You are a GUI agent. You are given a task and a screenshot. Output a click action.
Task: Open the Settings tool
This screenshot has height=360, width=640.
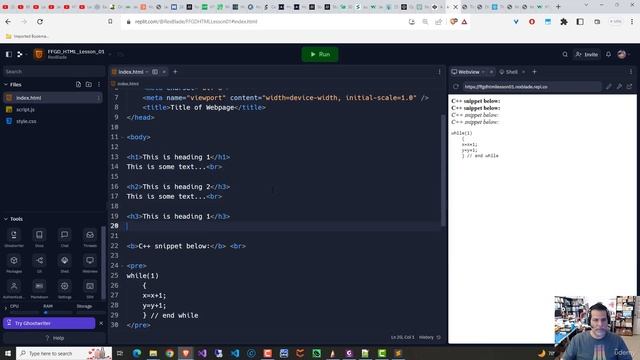[x=64, y=289]
